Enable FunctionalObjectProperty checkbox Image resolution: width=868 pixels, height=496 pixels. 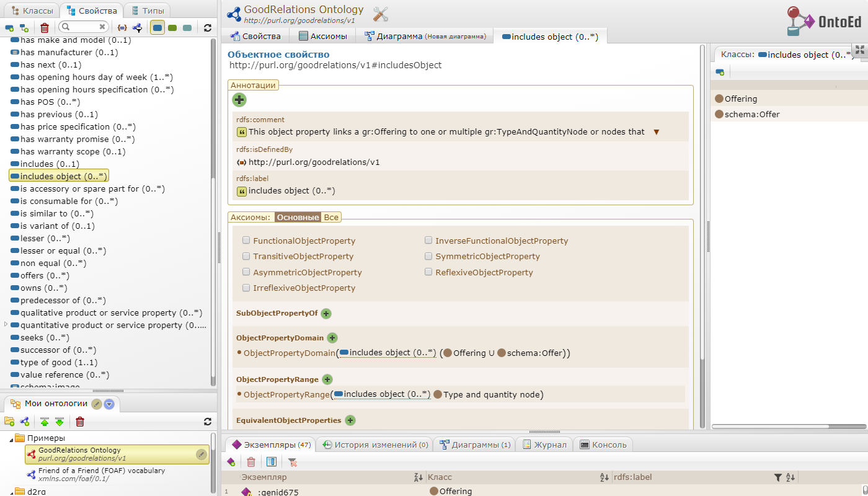pyautogui.click(x=247, y=240)
